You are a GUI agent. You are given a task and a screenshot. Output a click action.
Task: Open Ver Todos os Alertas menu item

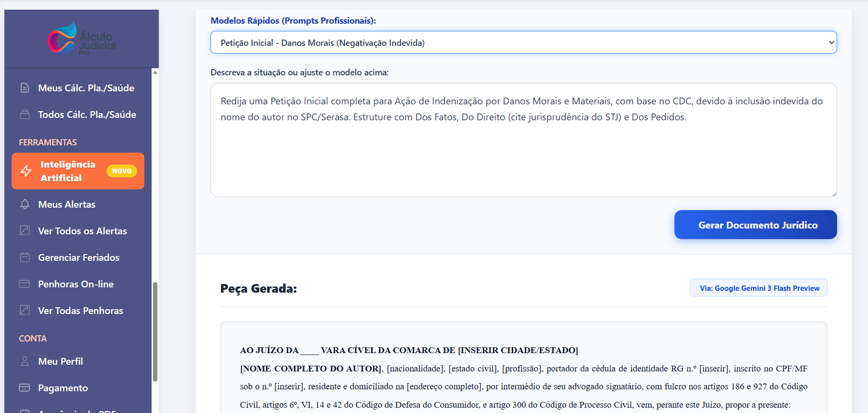(82, 231)
